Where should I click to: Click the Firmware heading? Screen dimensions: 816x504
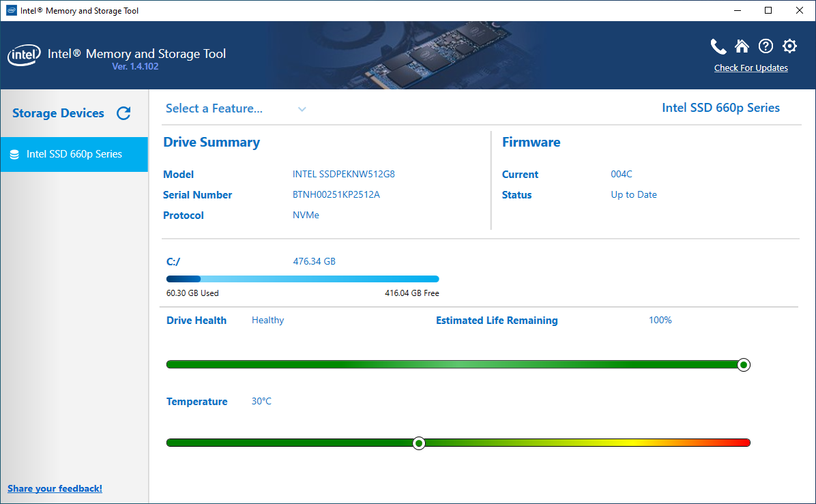531,143
